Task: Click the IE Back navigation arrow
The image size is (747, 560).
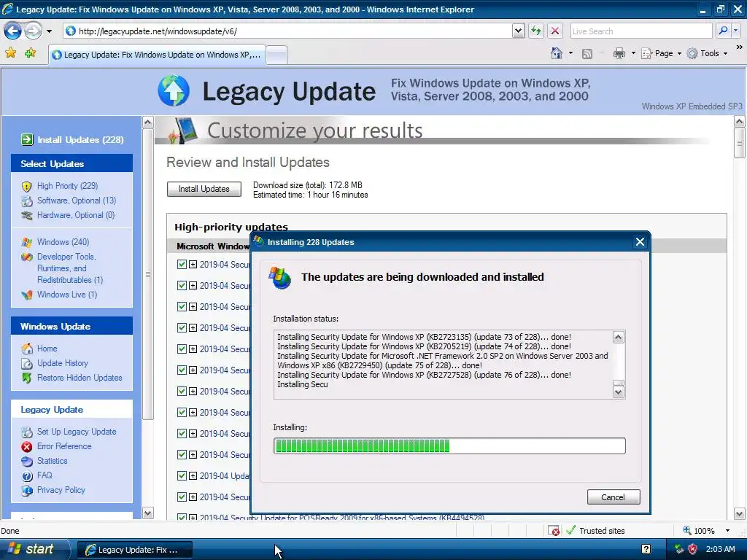Action: (x=12, y=31)
